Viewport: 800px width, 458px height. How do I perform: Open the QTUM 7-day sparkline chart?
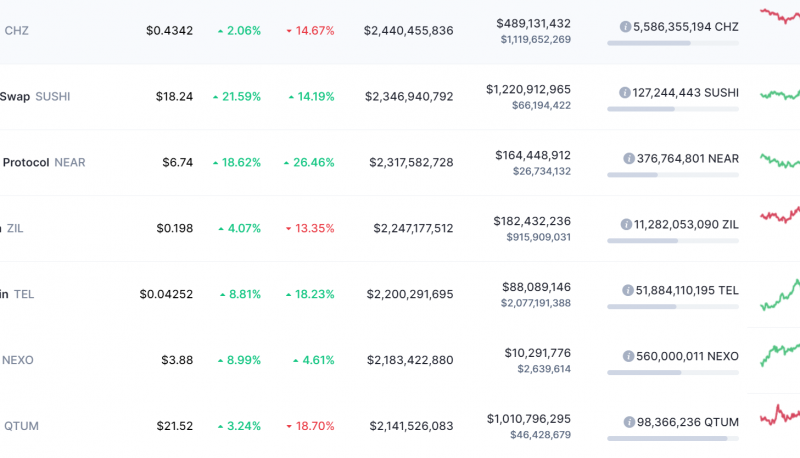coord(780,415)
